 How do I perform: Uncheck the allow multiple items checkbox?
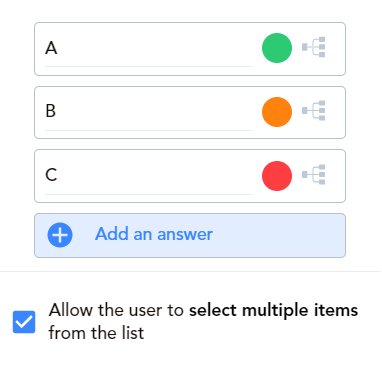[x=24, y=322]
